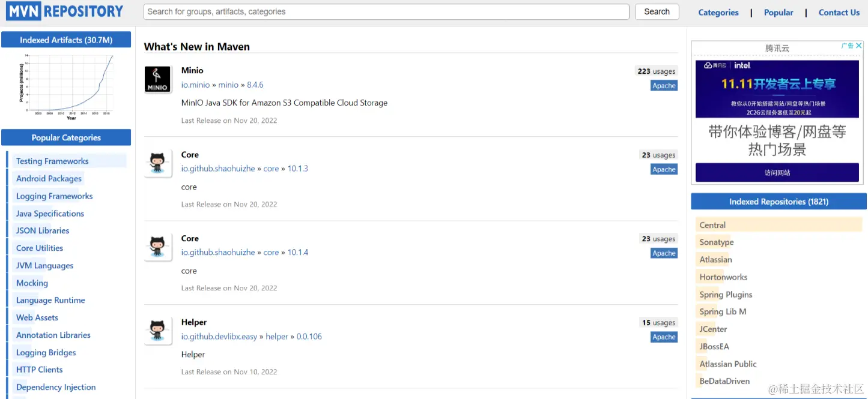868x399 pixels.
Task: Click the GitHub avatar beside Core 10.1.4
Action: point(158,247)
